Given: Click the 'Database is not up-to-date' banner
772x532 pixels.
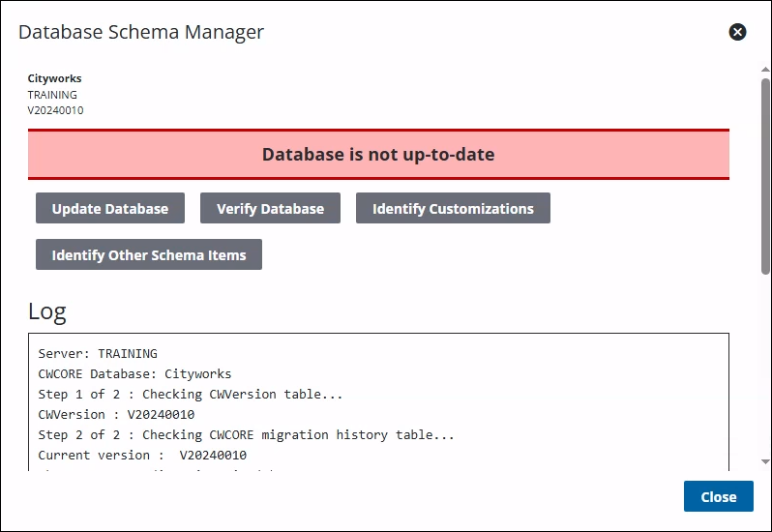Looking at the screenshot, I should pos(378,155).
